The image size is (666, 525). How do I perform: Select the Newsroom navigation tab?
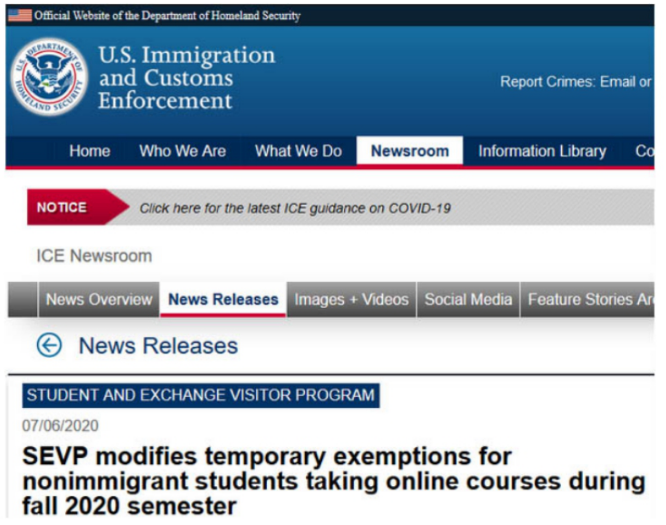coord(410,151)
